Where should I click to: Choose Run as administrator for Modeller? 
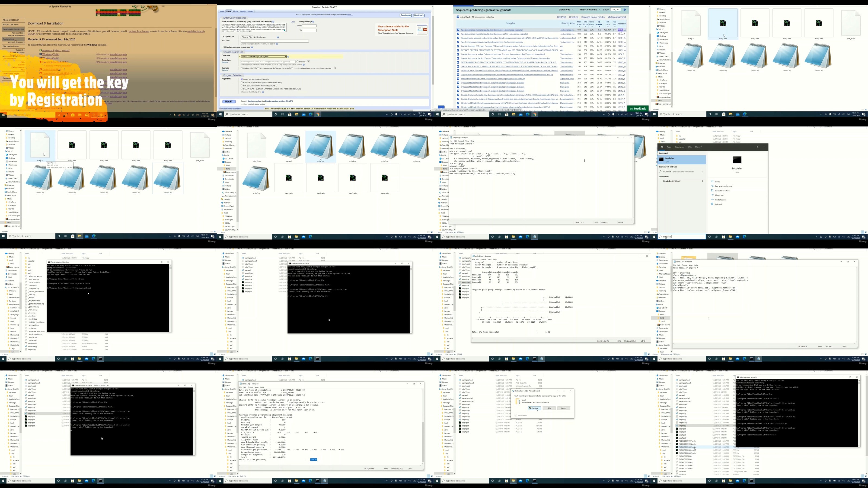(x=723, y=186)
